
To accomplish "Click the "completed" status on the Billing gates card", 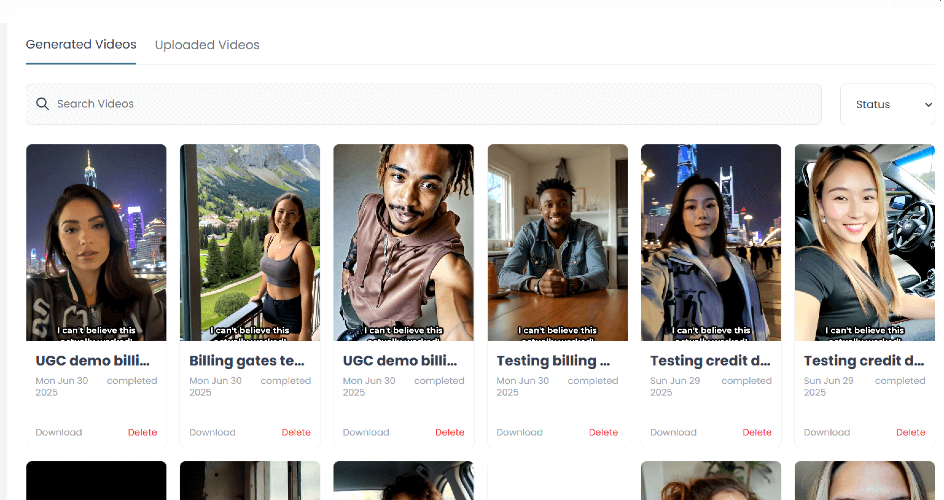I will click(285, 381).
